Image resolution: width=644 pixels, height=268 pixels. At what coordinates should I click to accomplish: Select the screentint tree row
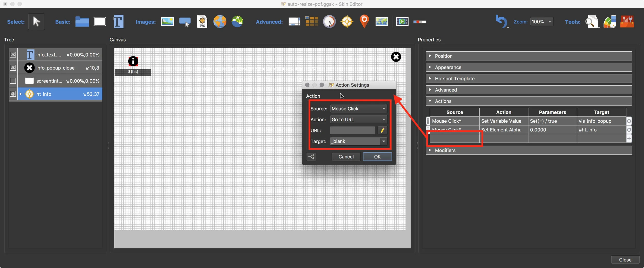60,81
